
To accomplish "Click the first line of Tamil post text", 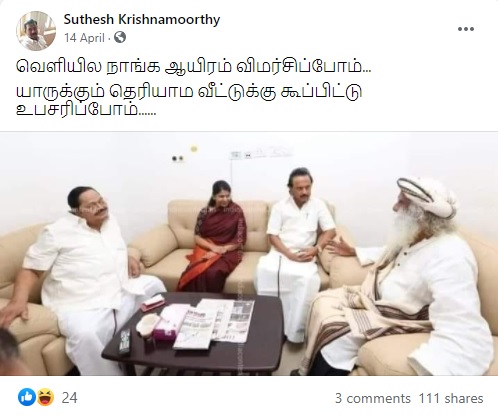I will [193, 67].
